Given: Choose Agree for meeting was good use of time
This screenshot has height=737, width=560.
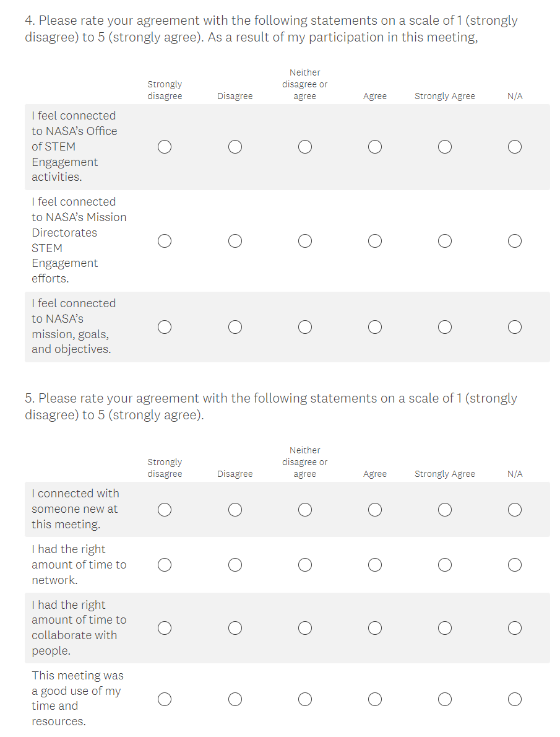Looking at the screenshot, I should pos(374,699).
